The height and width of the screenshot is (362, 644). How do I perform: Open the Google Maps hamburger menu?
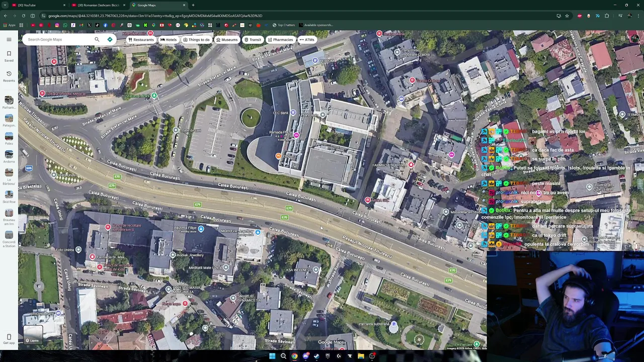coord(9,39)
